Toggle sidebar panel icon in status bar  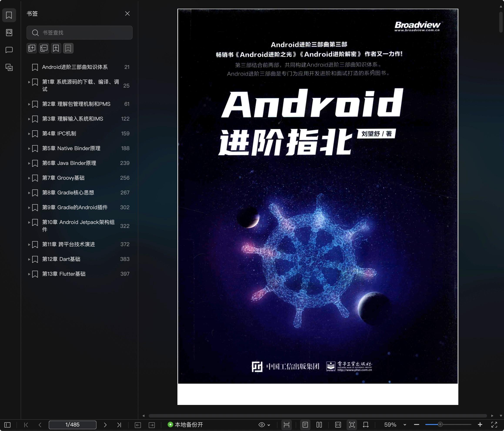tap(8, 425)
